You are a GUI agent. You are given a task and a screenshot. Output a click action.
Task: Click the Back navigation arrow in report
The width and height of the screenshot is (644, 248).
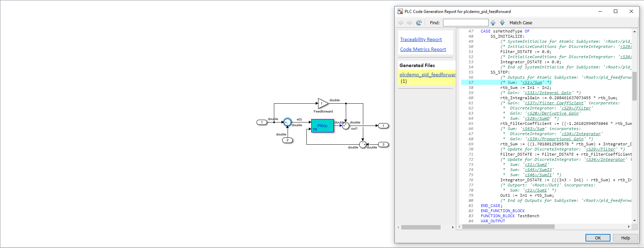401,23
